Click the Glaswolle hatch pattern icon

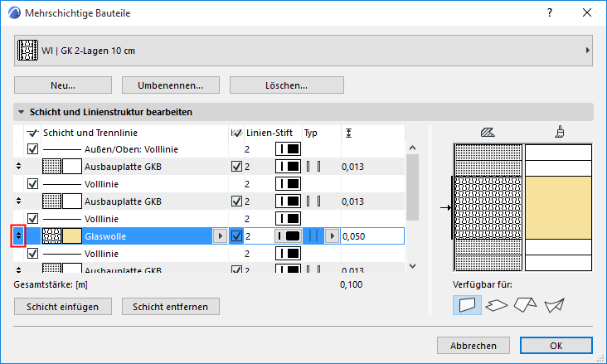point(52,236)
